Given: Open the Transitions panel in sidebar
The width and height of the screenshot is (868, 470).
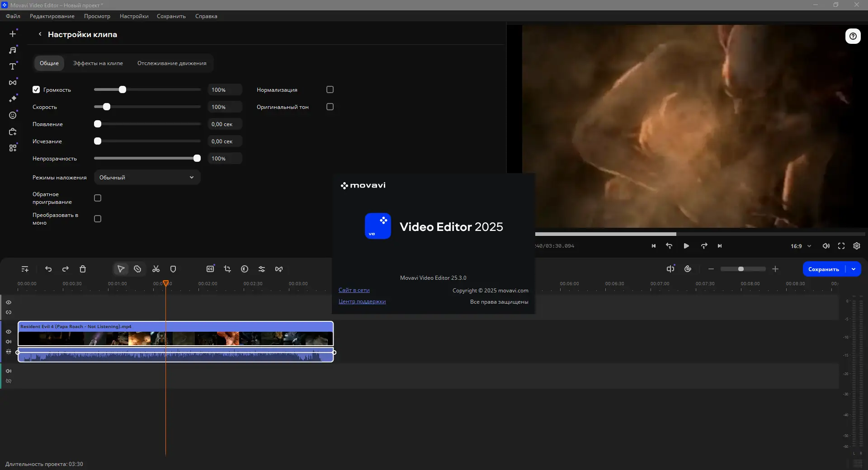Looking at the screenshot, I should point(13,83).
